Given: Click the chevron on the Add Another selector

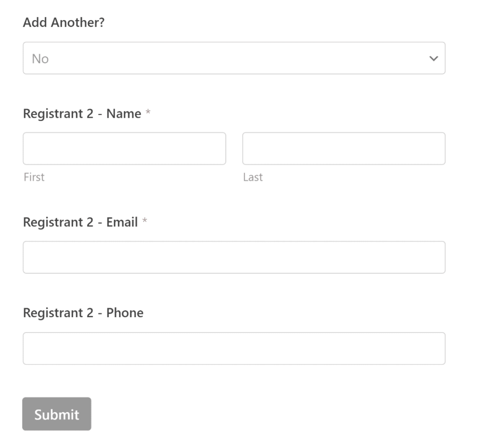Looking at the screenshot, I should coord(433,59).
